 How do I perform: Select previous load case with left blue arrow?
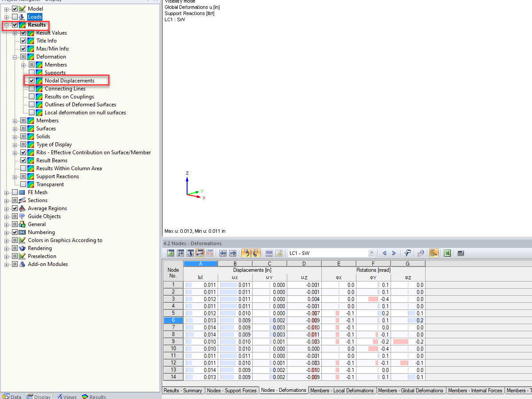pyautogui.click(x=384, y=253)
